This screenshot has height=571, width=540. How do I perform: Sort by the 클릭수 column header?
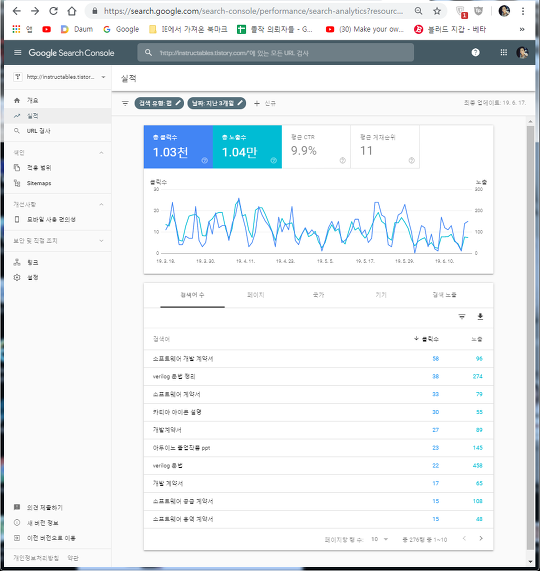[x=426, y=339]
